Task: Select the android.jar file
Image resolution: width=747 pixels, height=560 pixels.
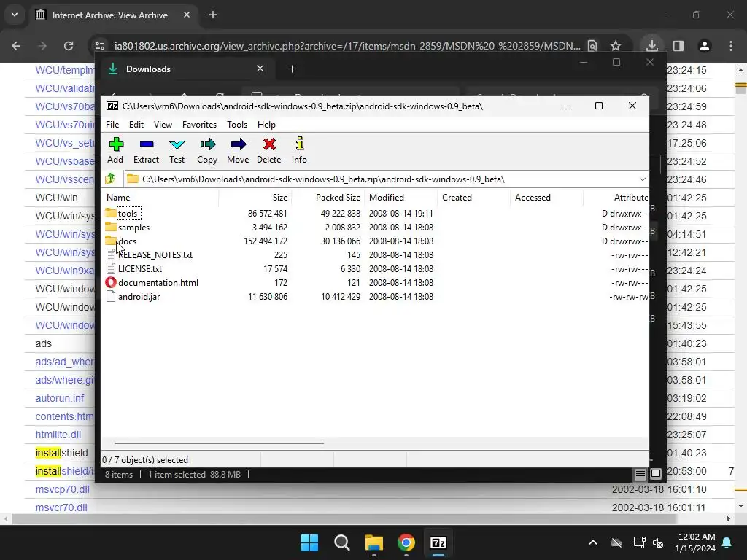Action: pos(139,296)
